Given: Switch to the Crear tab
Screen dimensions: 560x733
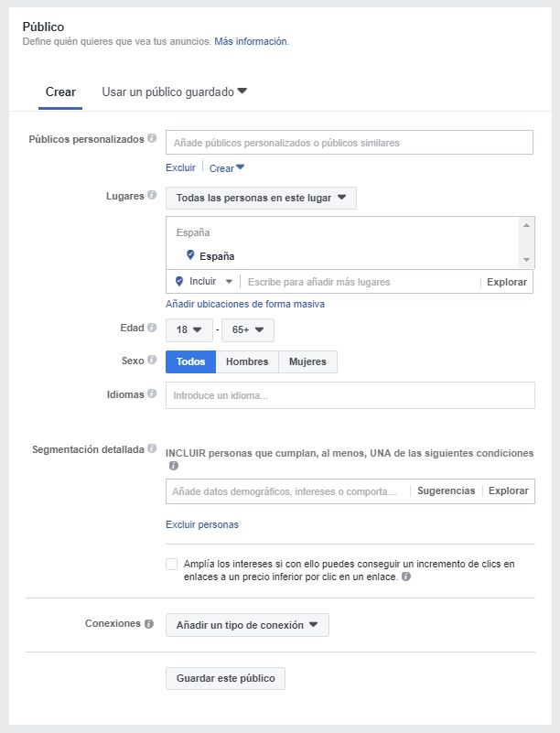Looking at the screenshot, I should 60,92.
